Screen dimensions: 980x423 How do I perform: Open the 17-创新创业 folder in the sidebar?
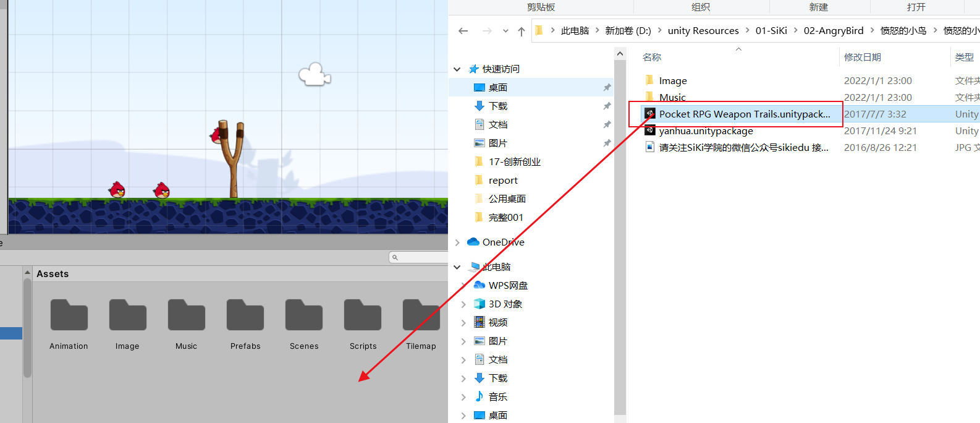click(x=514, y=162)
